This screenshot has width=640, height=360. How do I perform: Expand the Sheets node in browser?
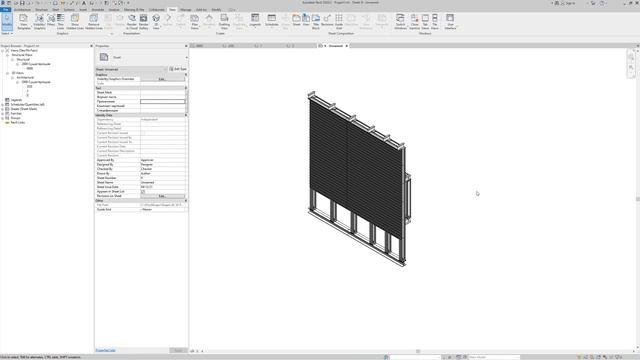point(2,109)
